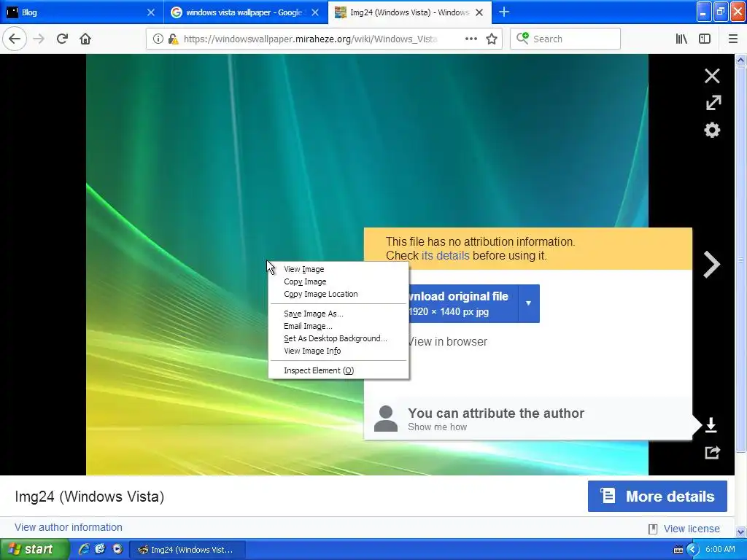Close the Google search tab
The image size is (747, 560).
[x=315, y=12]
